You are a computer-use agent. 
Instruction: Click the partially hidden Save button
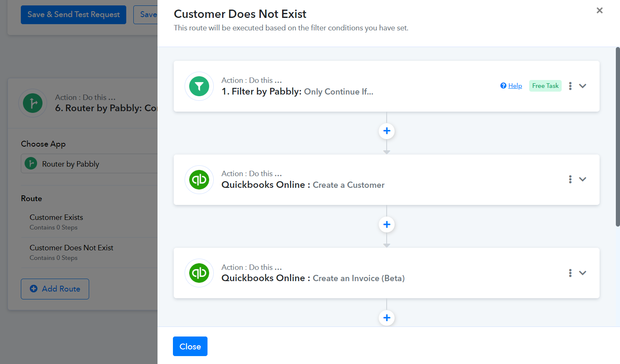(145, 15)
